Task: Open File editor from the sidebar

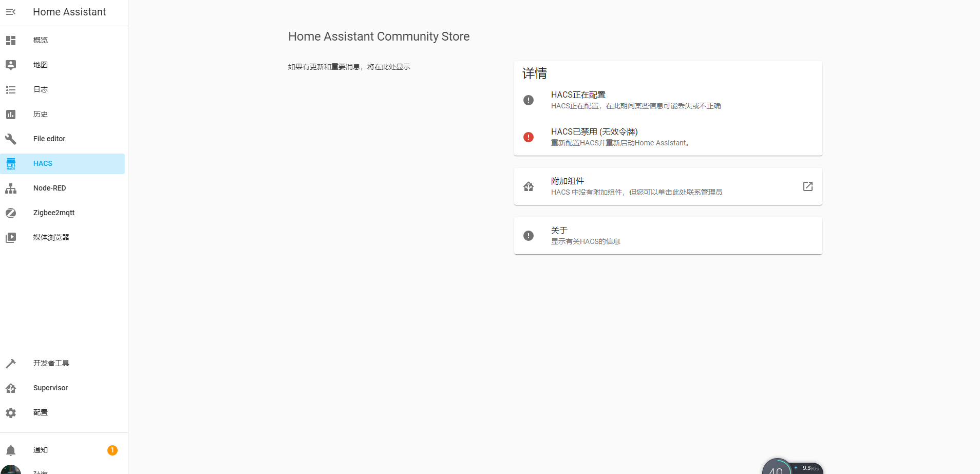Action: 63,139
